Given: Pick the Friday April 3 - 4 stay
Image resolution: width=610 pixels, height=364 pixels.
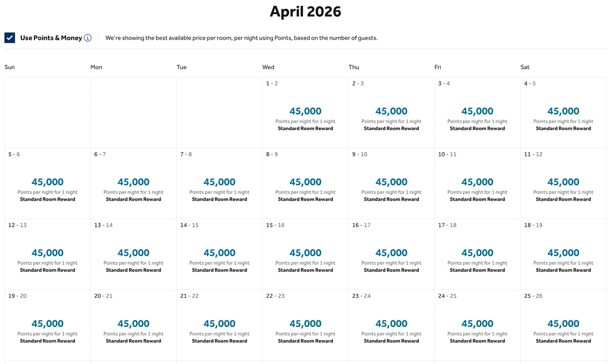Looking at the screenshot, I should (x=477, y=112).
